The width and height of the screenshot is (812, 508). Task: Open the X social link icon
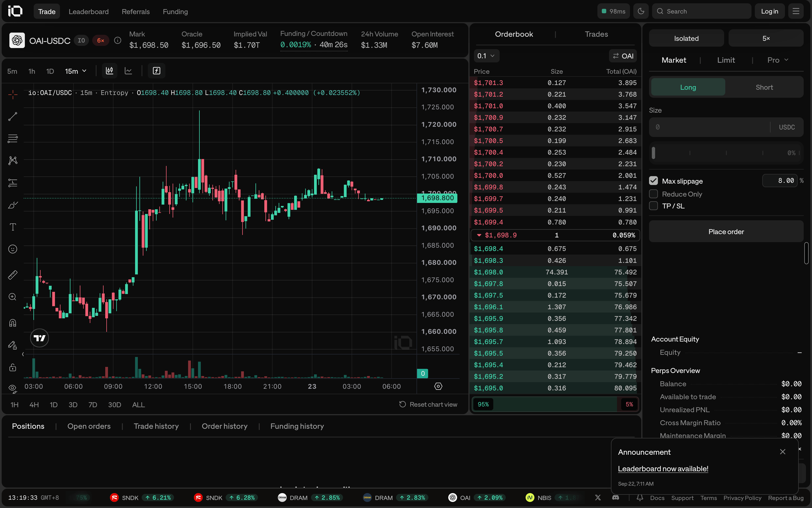[598, 498]
